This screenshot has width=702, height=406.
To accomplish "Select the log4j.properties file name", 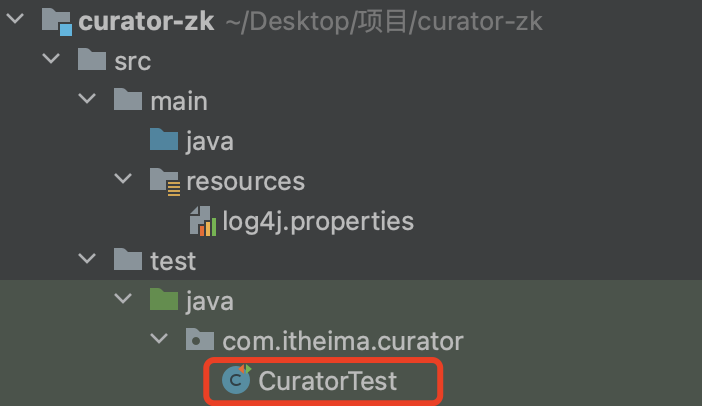I will pyautogui.click(x=318, y=221).
